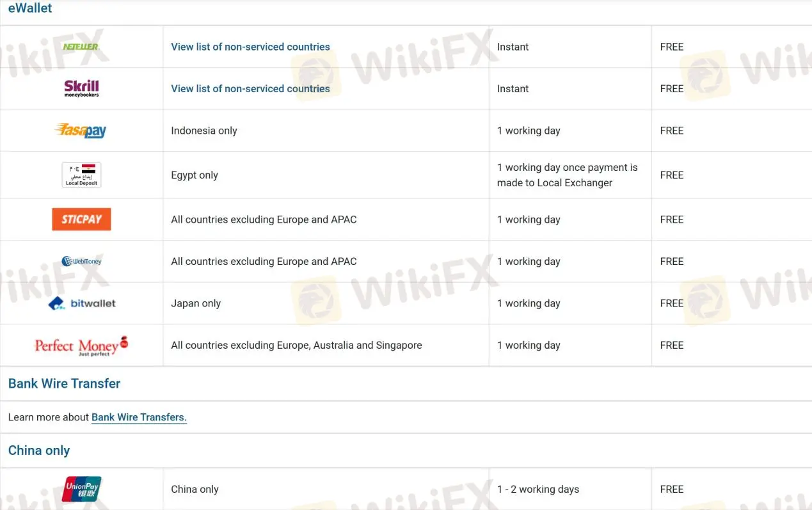Click the WebMoney logo icon
This screenshot has width=812, height=510.
[81, 261]
